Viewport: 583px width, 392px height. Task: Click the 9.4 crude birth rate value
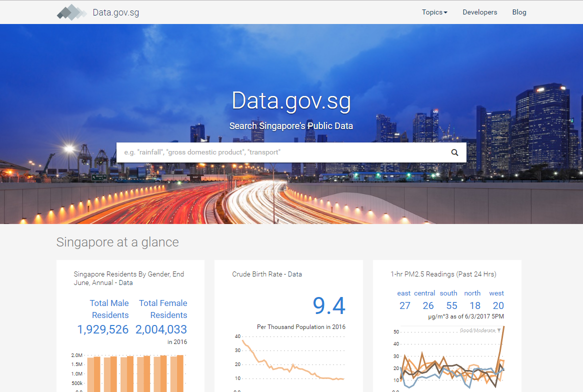(328, 306)
